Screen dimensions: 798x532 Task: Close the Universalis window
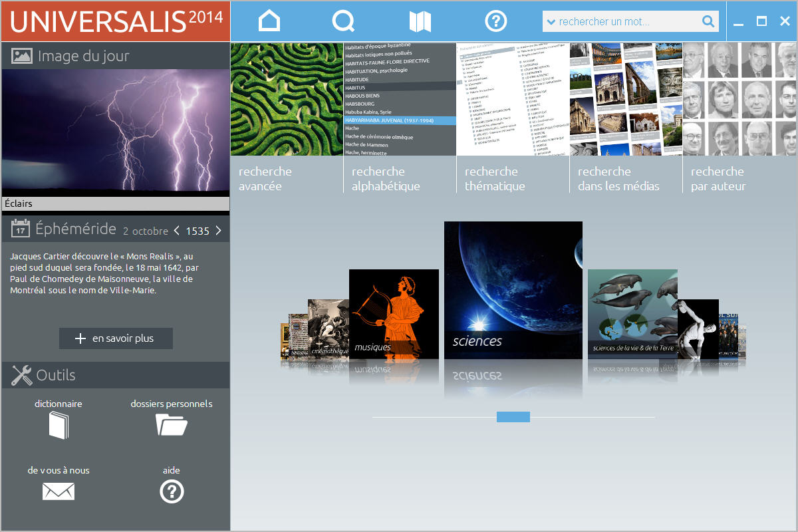pyautogui.click(x=785, y=21)
